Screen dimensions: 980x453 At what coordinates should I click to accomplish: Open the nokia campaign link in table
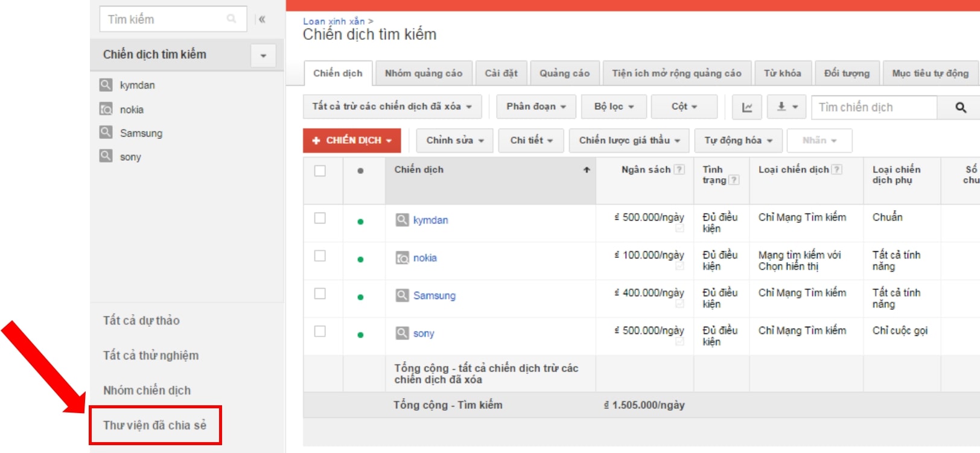coord(425,258)
